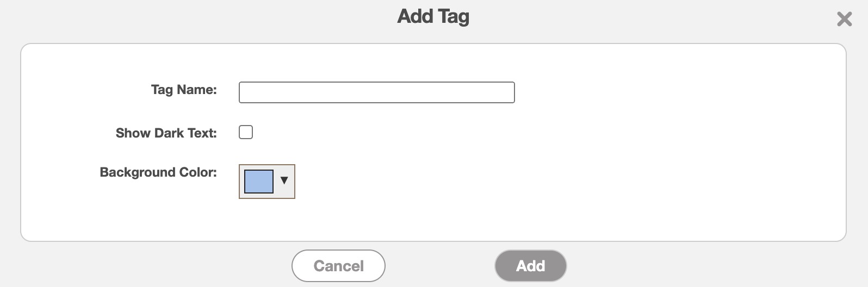Tick the box next to Show Dark Text
868x287 pixels.
pos(246,132)
